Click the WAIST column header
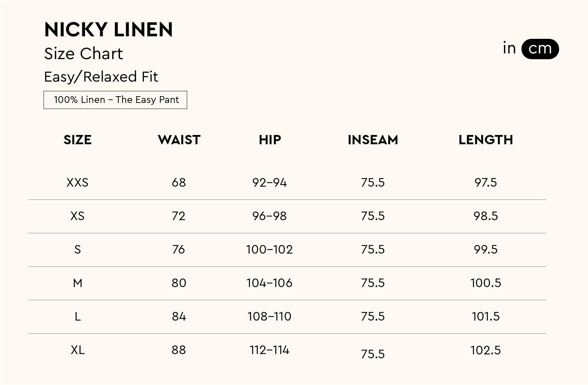588x385 pixels. (179, 140)
